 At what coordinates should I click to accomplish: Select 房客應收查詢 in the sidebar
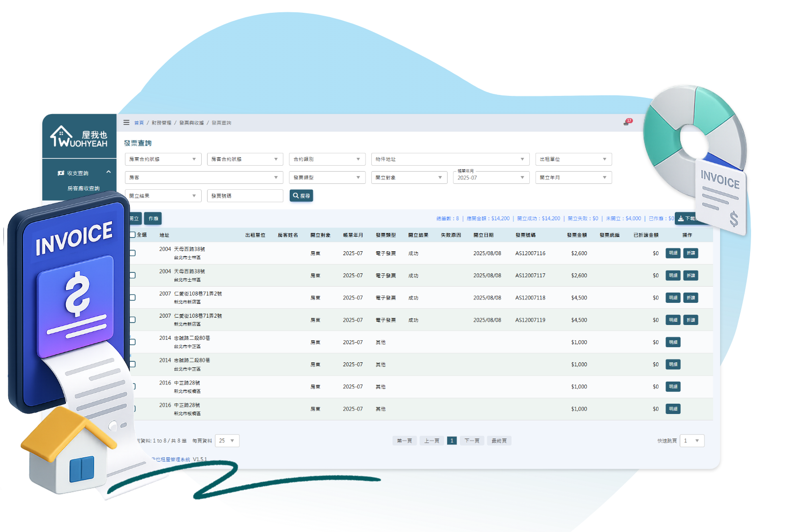tap(83, 188)
